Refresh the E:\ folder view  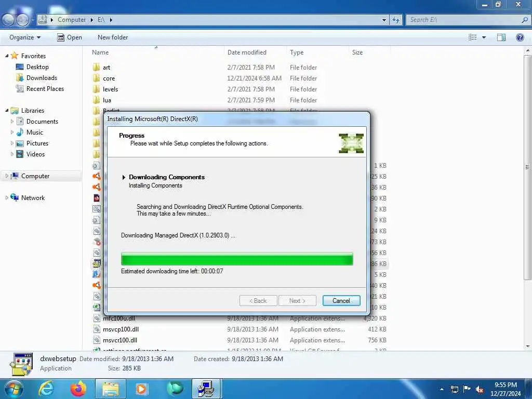point(395,20)
